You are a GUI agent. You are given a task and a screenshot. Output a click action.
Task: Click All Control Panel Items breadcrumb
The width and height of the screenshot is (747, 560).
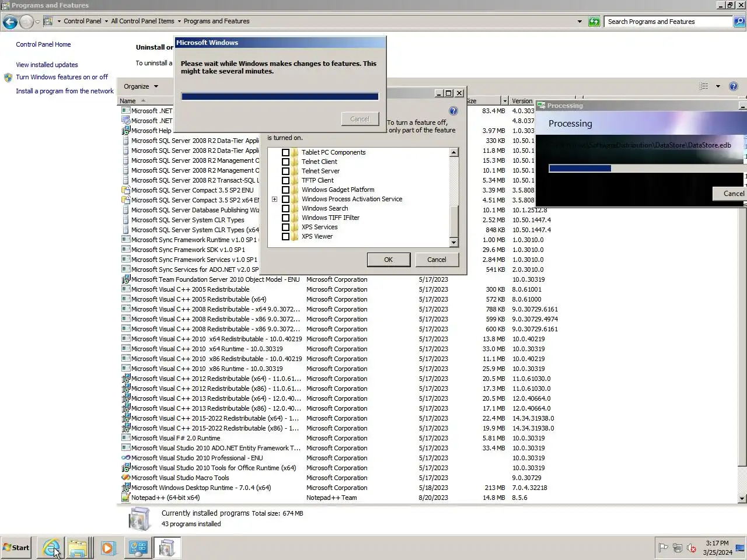click(142, 21)
